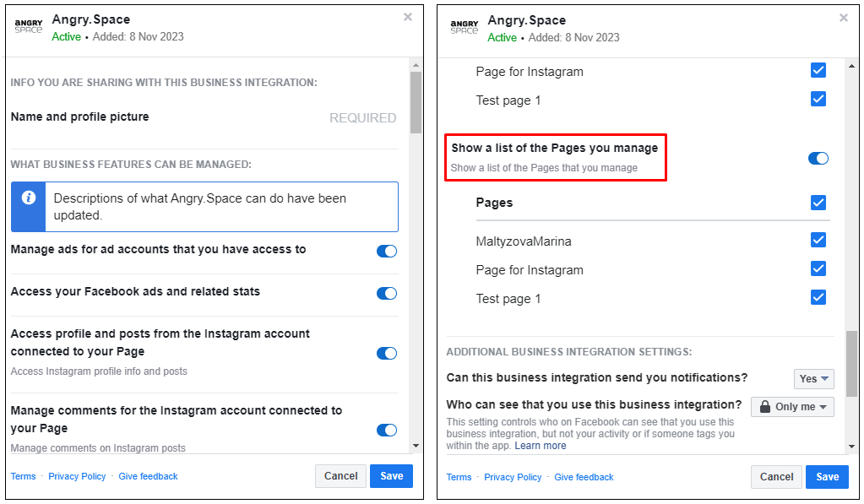Viewport: 864px width, 504px height.
Task: Uncheck MaltyzovaMarina page checkbox
Action: (818, 240)
